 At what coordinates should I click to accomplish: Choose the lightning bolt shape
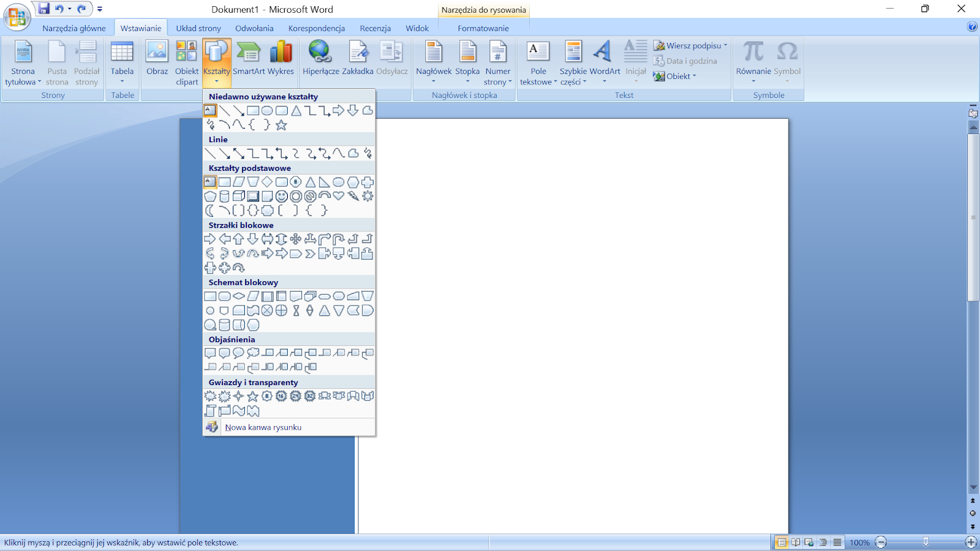tap(353, 196)
